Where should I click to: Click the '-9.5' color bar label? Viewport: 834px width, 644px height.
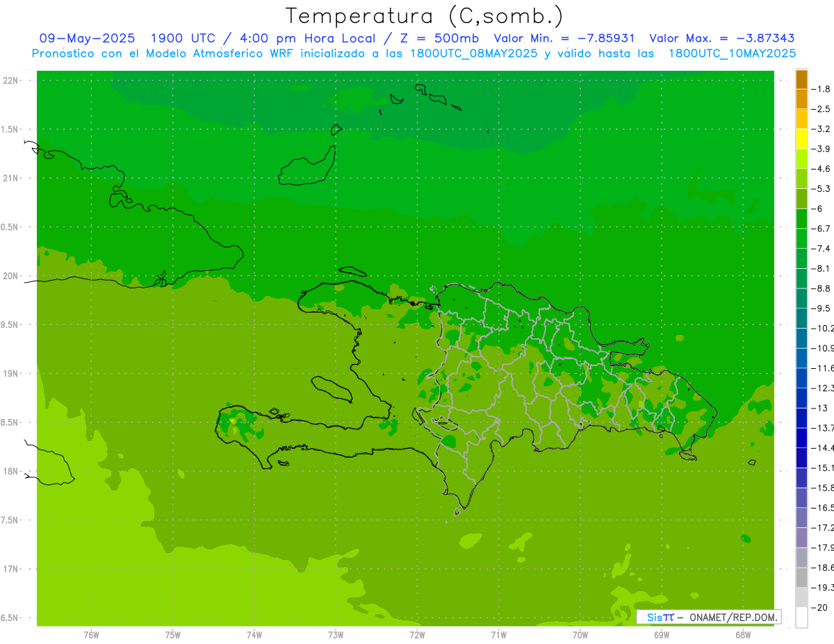(x=821, y=308)
